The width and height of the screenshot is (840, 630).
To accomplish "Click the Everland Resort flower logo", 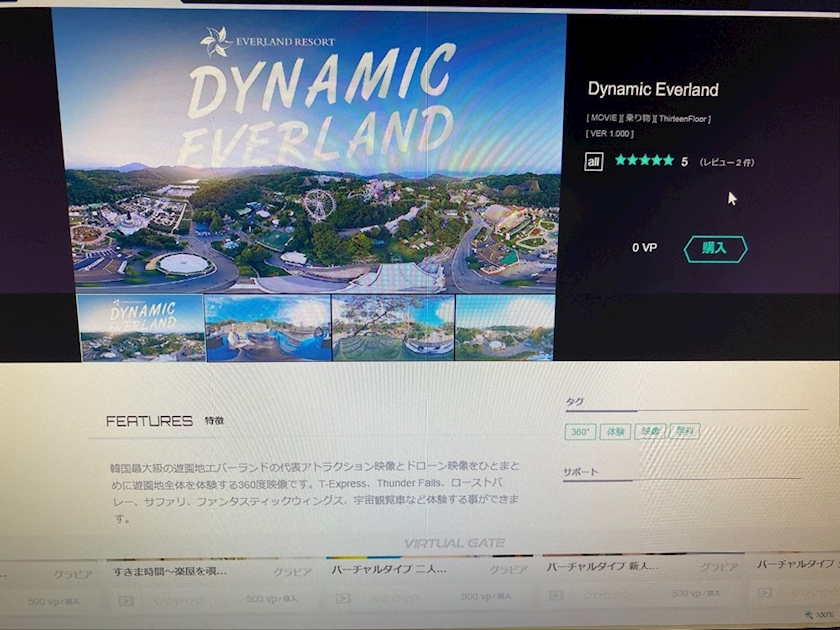I will [216, 42].
